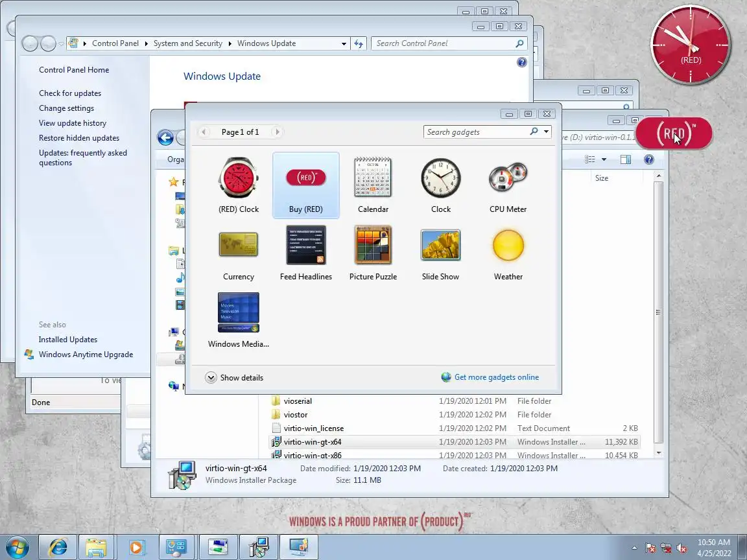Select the Slide Show gadget
Image resolution: width=747 pixels, height=560 pixels.
click(441, 253)
